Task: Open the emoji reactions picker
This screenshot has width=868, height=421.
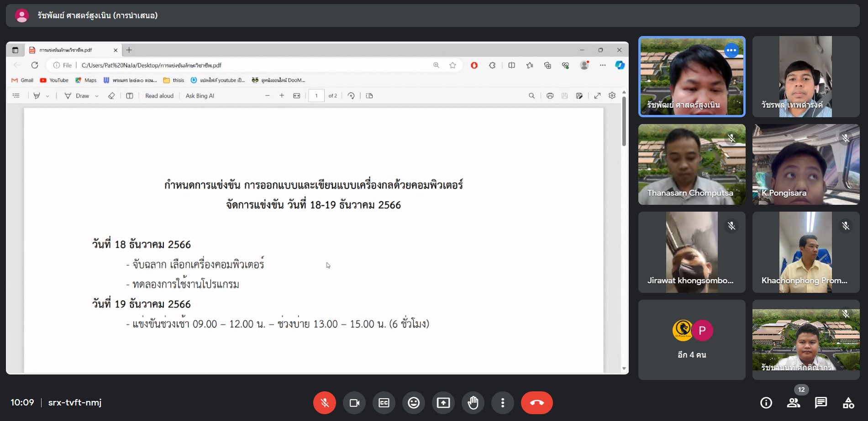Action: point(414,403)
